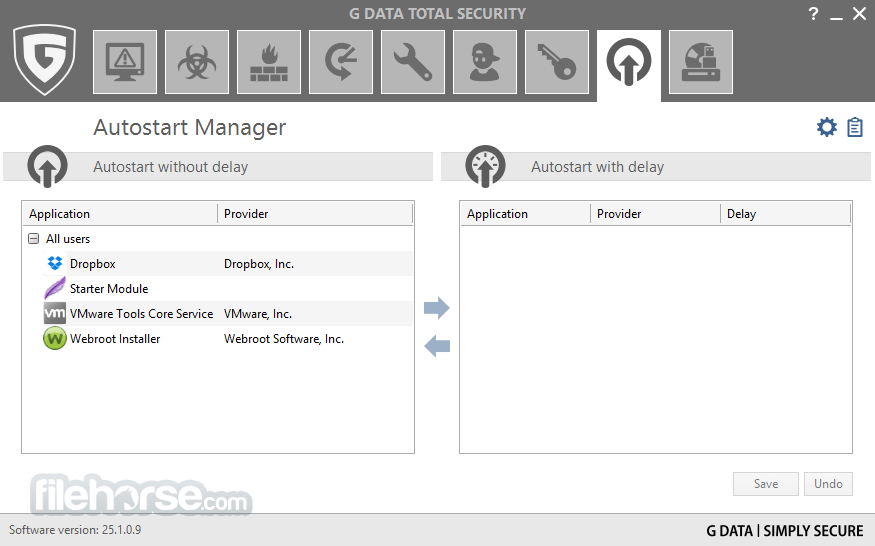This screenshot has height=546, width=875.
Task: Click the Save button
Action: (766, 484)
